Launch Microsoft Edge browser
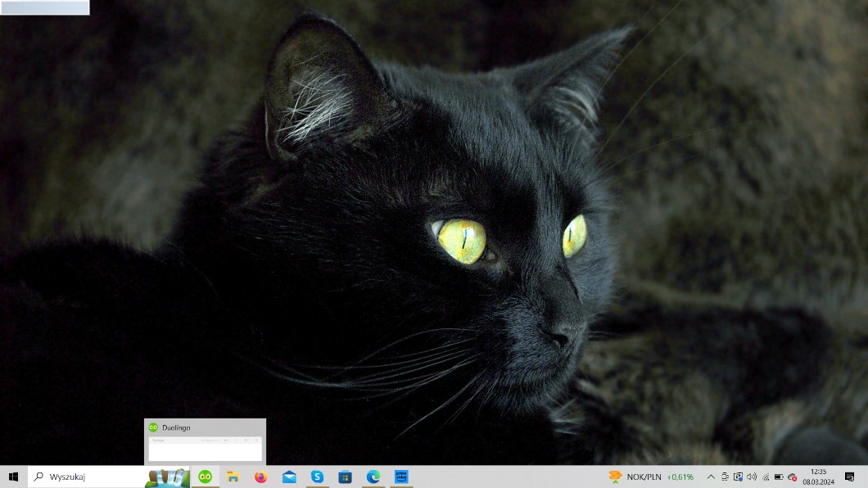 click(x=373, y=477)
